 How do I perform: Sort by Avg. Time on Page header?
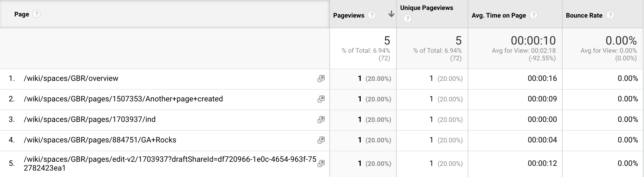pyautogui.click(x=499, y=16)
